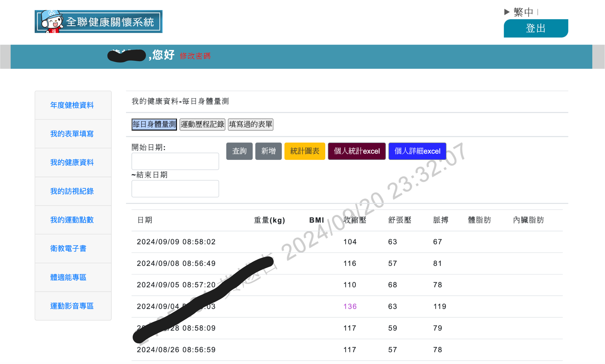Click the 新增 button
Image resolution: width=605 pixels, height=364 pixels.
269,151
